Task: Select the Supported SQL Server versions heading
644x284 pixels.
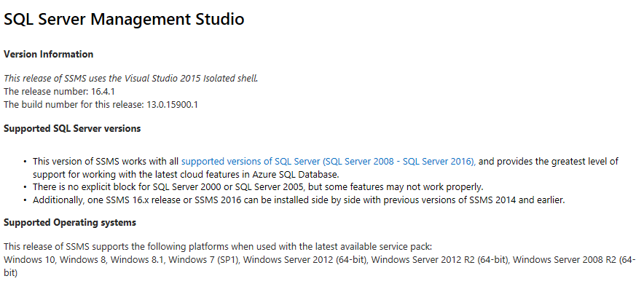Action: tap(72, 128)
